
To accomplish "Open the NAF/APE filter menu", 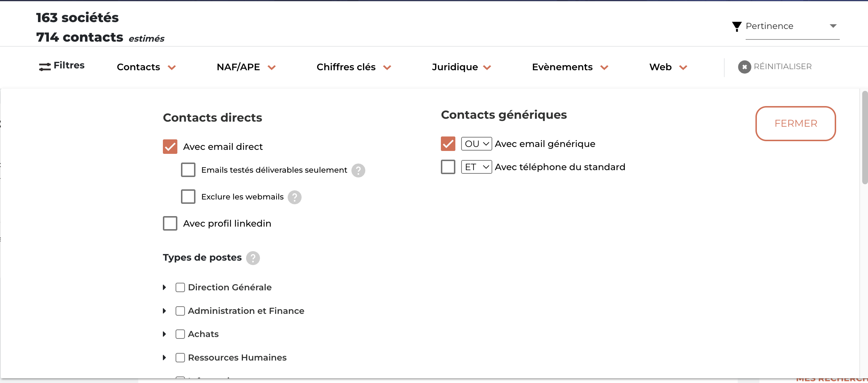I will coord(246,67).
